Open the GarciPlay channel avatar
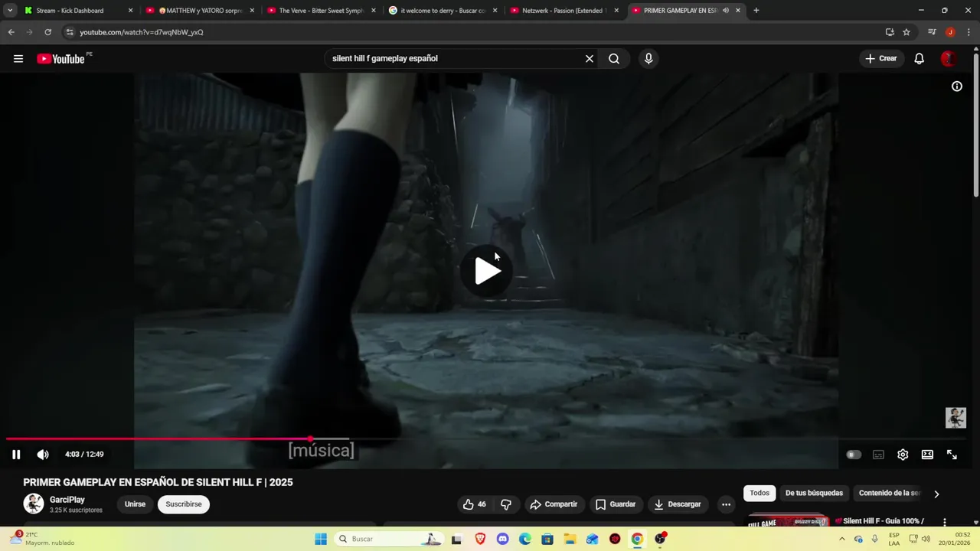 (34, 504)
